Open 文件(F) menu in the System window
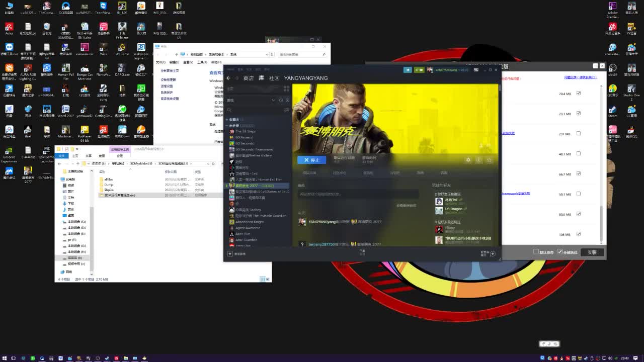The height and width of the screenshot is (362, 644). pos(160,62)
